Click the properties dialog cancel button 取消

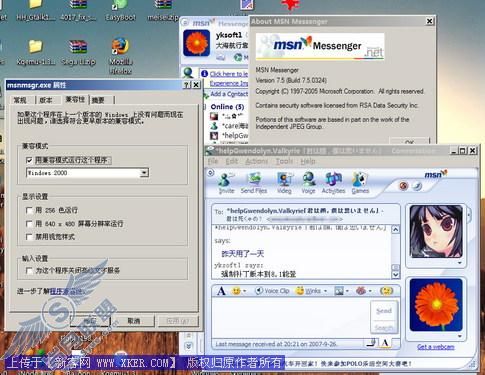(134, 321)
